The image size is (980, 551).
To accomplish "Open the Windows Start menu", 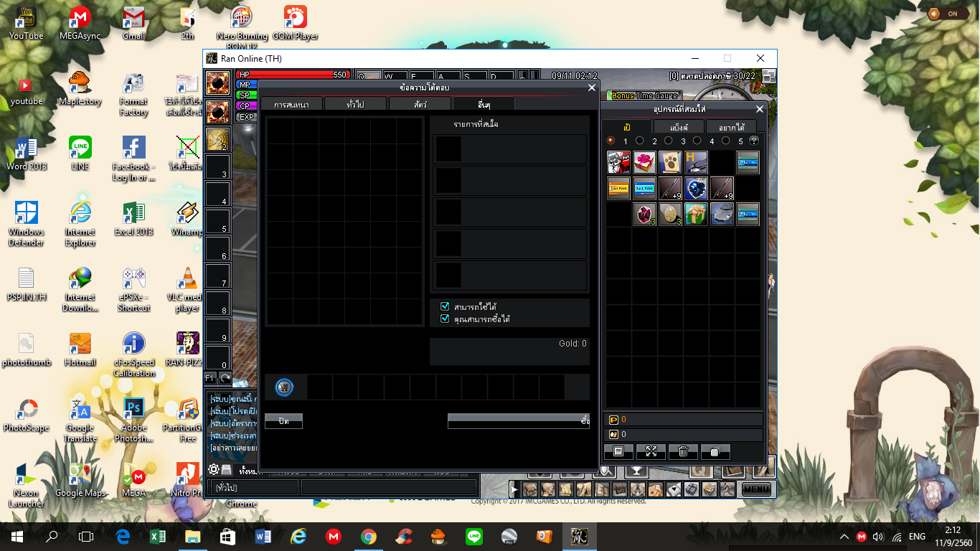I will pos(17,536).
